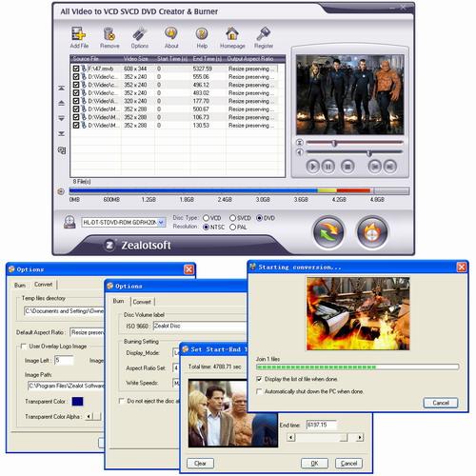This screenshot has height=476, width=476.
Task: Click the file properties icon below move arrows
Action: pyautogui.click(x=62, y=150)
